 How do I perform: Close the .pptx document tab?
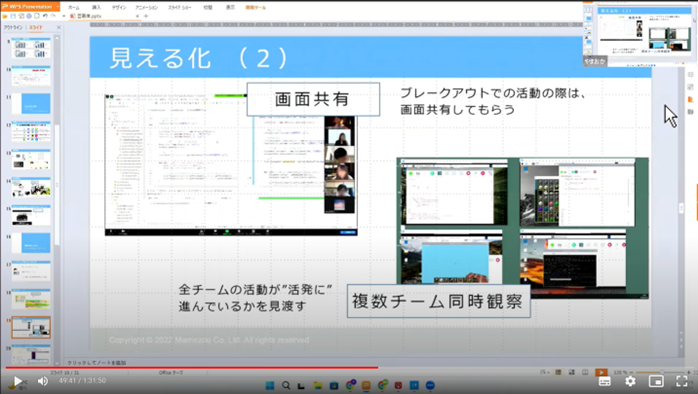[x=137, y=16]
